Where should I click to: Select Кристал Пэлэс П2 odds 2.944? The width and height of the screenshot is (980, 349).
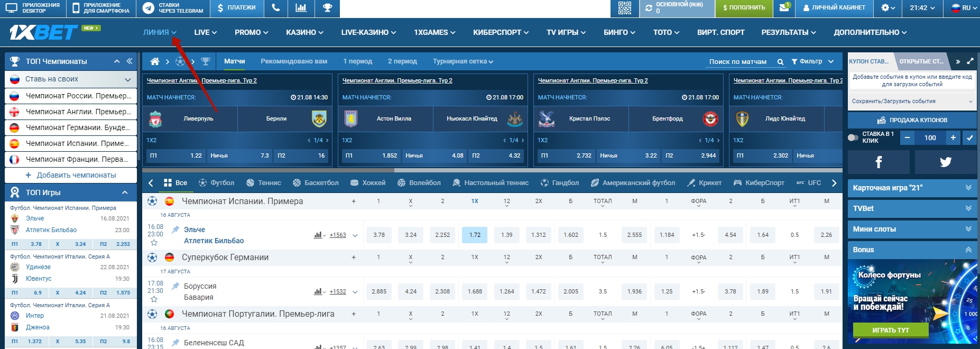tap(690, 155)
